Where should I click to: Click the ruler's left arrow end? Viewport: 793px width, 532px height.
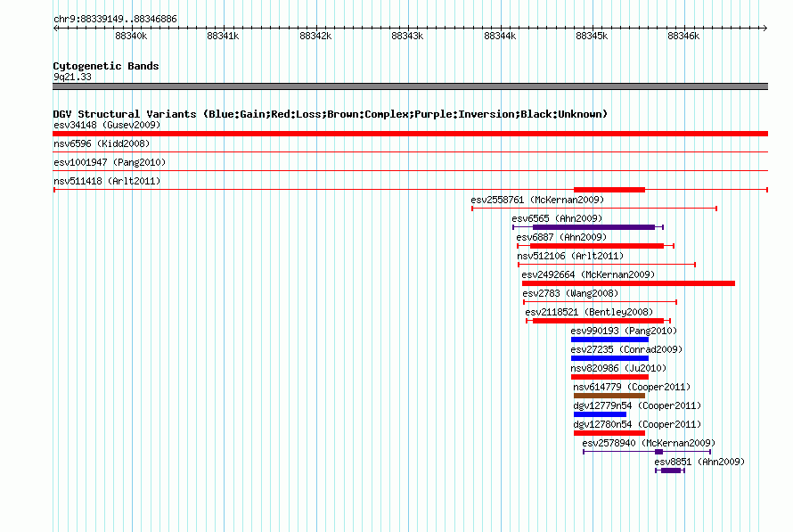(55, 28)
